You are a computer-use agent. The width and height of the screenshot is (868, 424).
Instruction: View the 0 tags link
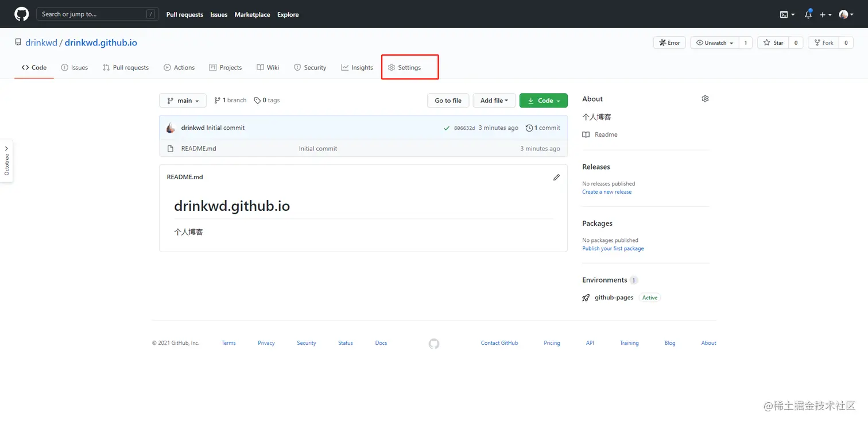point(267,100)
